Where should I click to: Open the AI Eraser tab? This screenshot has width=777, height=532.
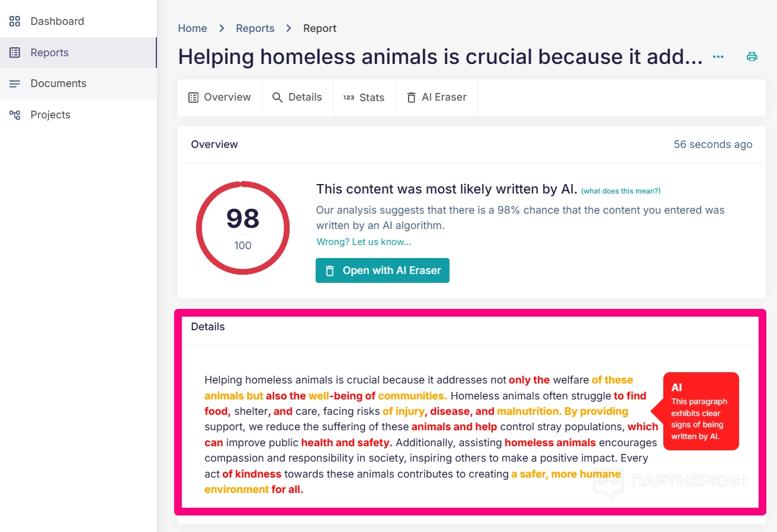[436, 98]
